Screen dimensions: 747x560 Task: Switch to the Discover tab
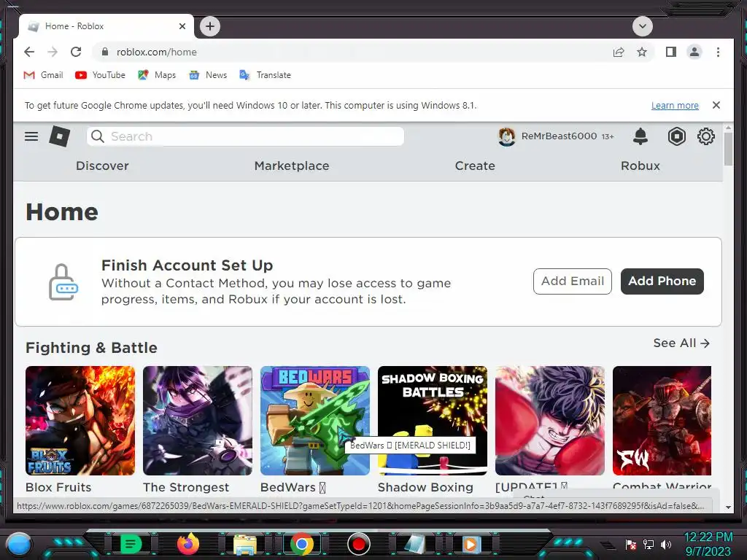coord(102,166)
